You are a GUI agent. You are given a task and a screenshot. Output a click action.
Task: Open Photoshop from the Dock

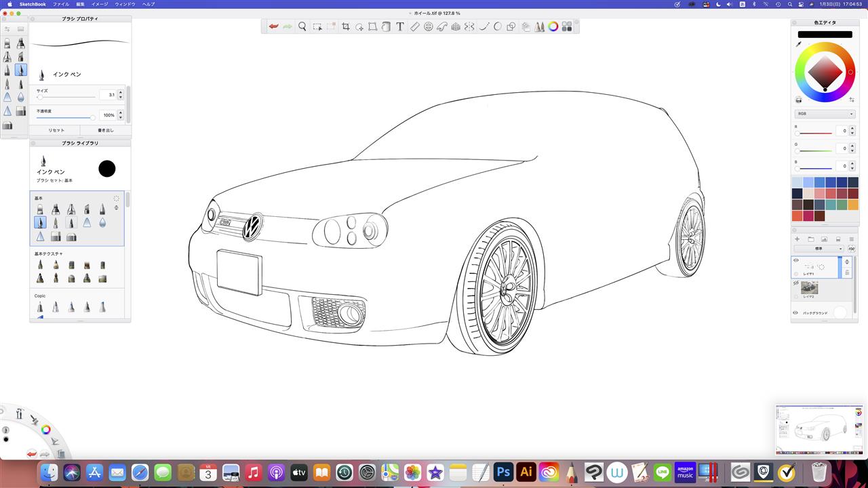pos(503,472)
